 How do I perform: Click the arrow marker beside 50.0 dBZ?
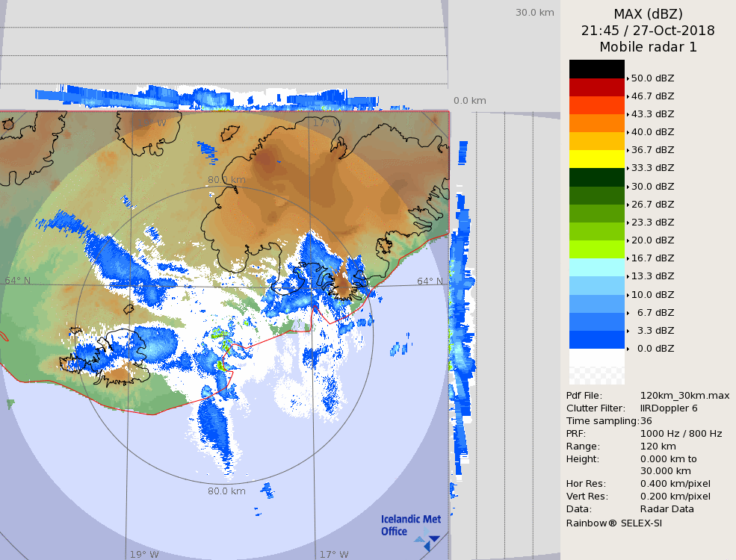click(628, 78)
